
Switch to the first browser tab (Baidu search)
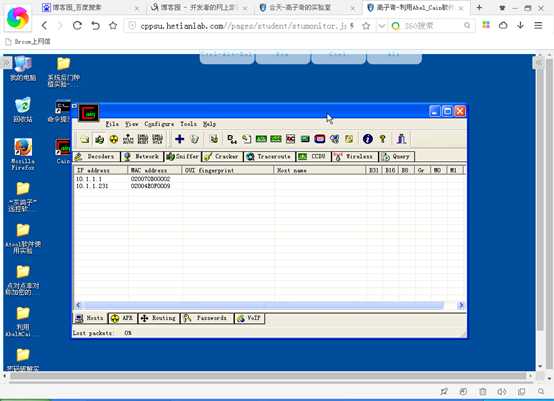[90, 7]
